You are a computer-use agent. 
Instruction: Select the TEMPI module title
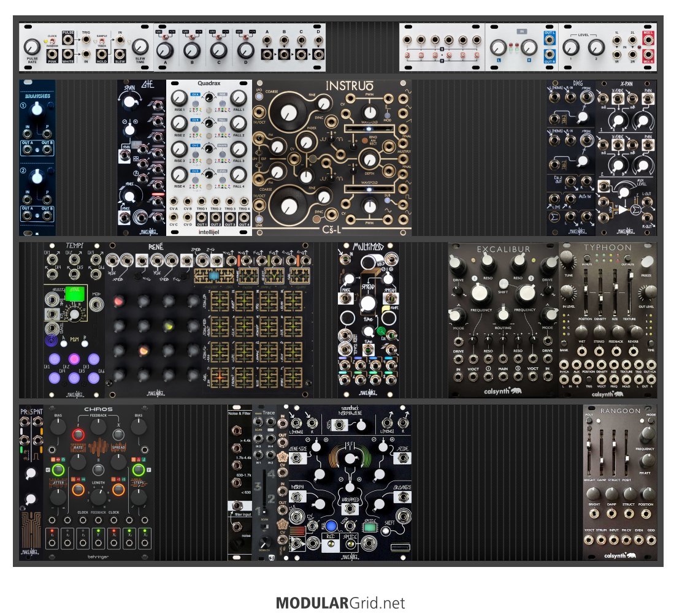pos(74,246)
